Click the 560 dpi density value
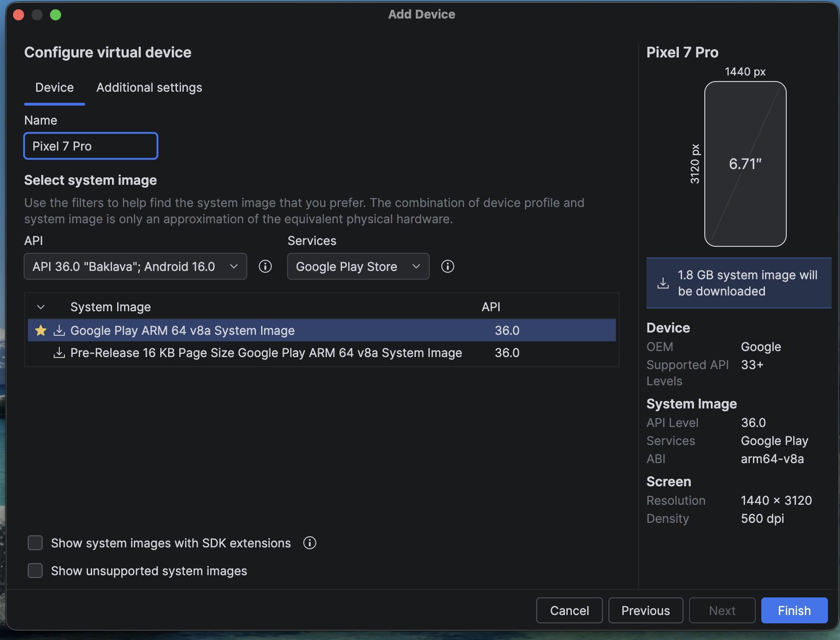This screenshot has height=640, width=840. [x=763, y=518]
